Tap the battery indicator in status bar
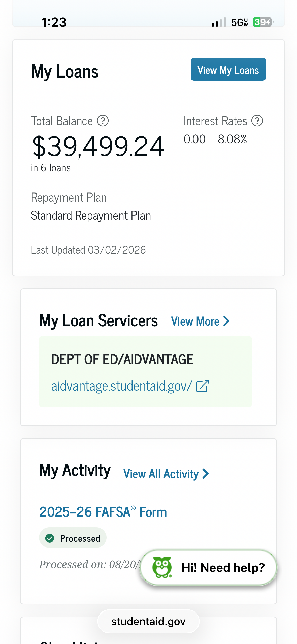 click(x=262, y=22)
